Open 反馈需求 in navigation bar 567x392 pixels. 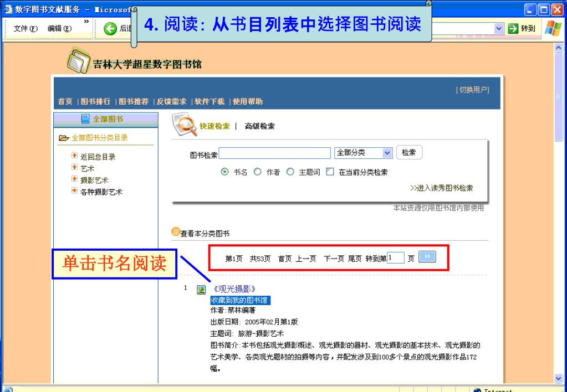171,101
